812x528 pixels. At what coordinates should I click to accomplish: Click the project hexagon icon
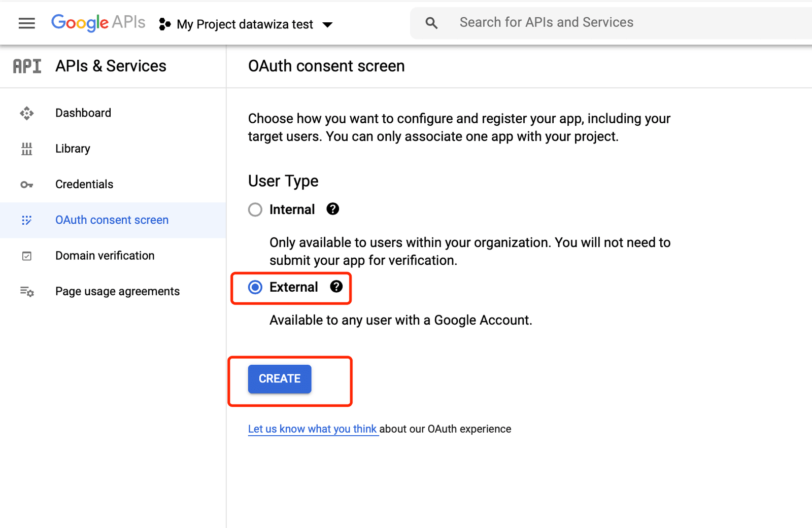[x=164, y=24]
